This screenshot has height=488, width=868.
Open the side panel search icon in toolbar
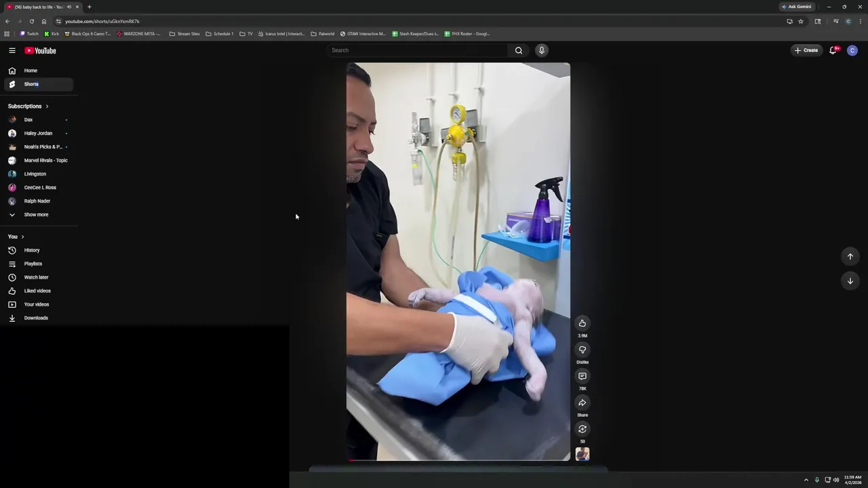click(818, 21)
